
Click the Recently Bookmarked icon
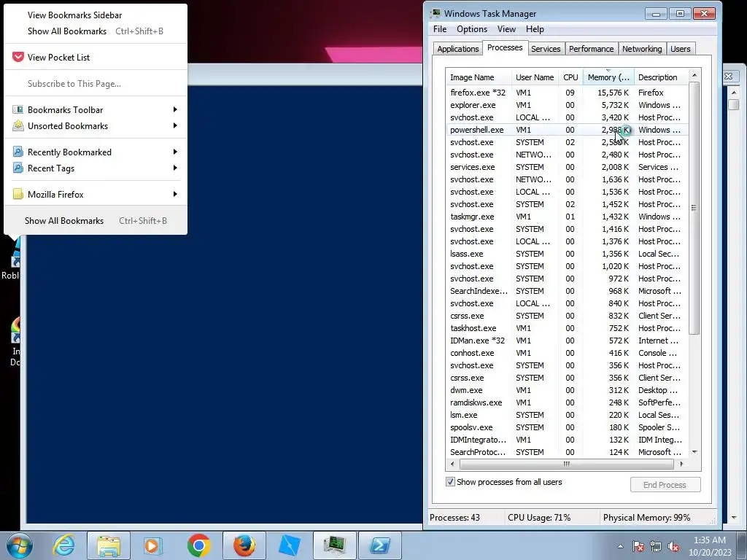18,152
